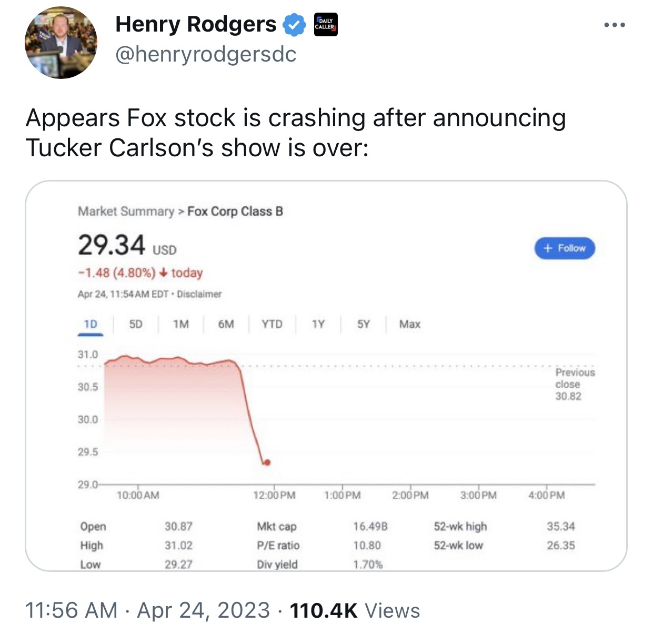Switch chart to 6M range

coord(226,324)
